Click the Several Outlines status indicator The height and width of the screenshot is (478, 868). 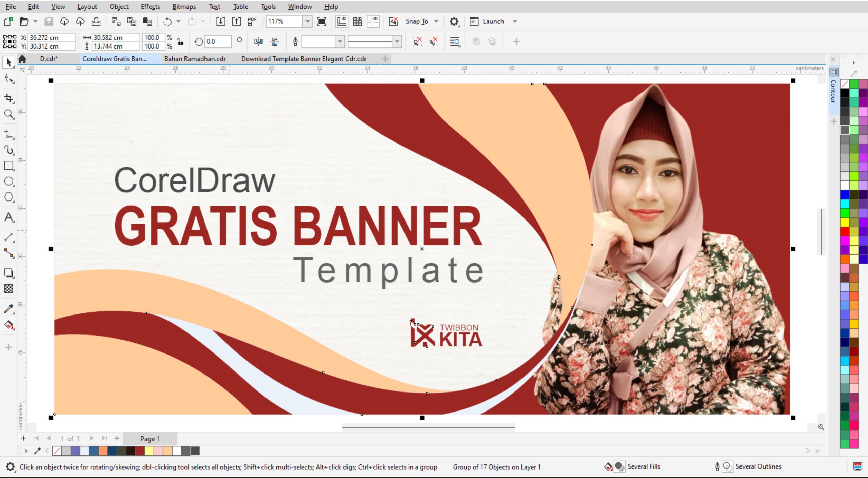(x=748, y=467)
